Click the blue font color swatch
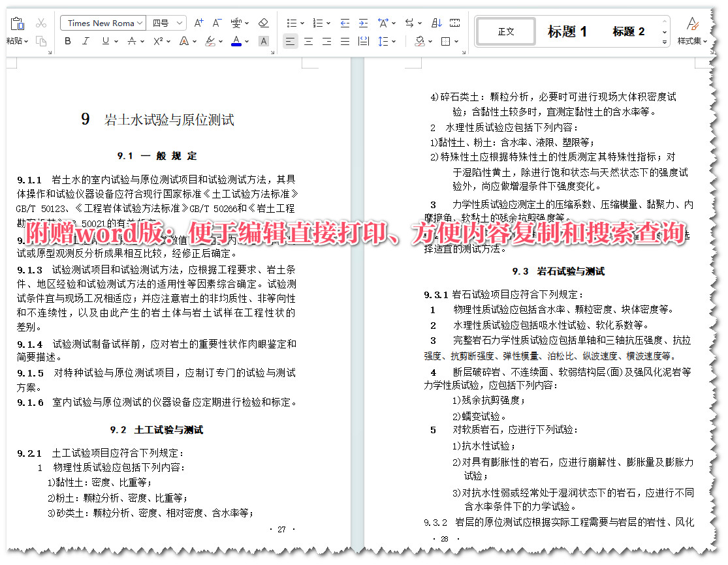The image size is (728, 565). coord(236,42)
